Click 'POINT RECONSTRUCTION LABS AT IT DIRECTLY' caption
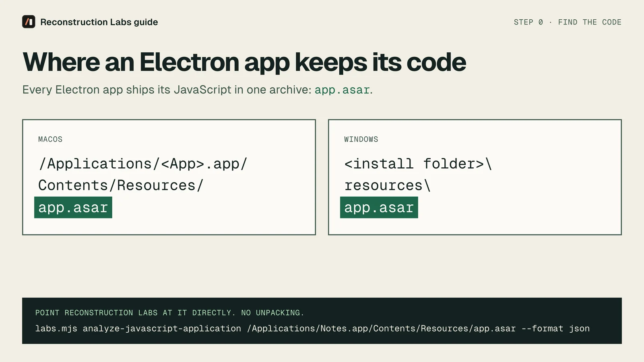Screen dimensions: 644x362 (x=170, y=313)
